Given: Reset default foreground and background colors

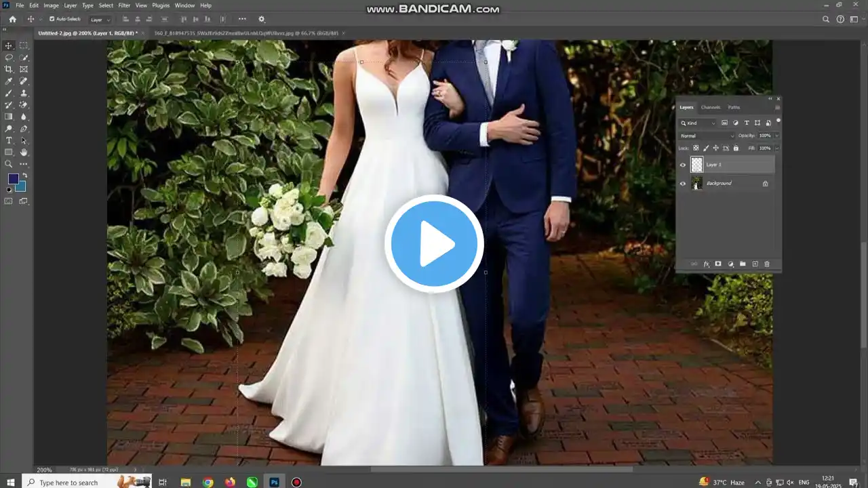Looking at the screenshot, I should coord(9,190).
